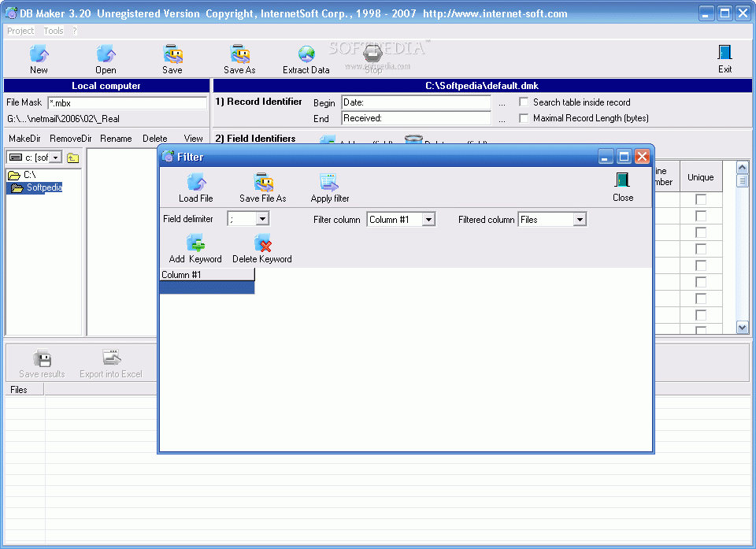
Task: Click Export into Excel icon
Action: 111,358
